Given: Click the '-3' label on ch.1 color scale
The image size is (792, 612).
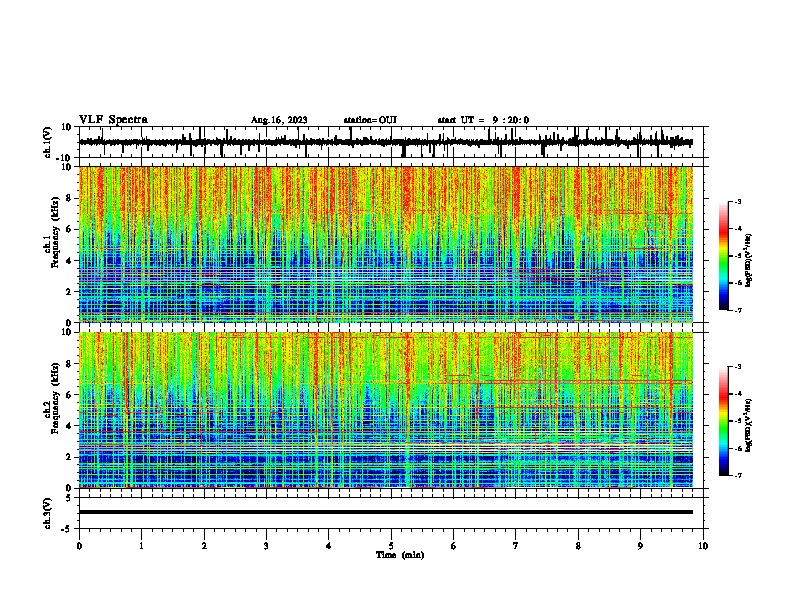Looking at the screenshot, I should tap(738, 201).
